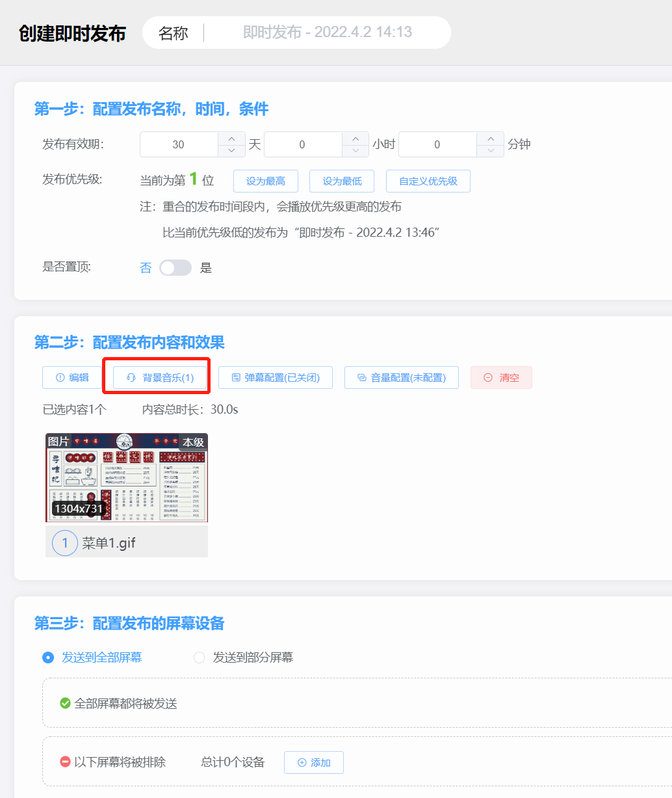Open 音量配置(未配置) volume settings
The width and height of the screenshot is (672, 798).
pyautogui.click(x=402, y=378)
